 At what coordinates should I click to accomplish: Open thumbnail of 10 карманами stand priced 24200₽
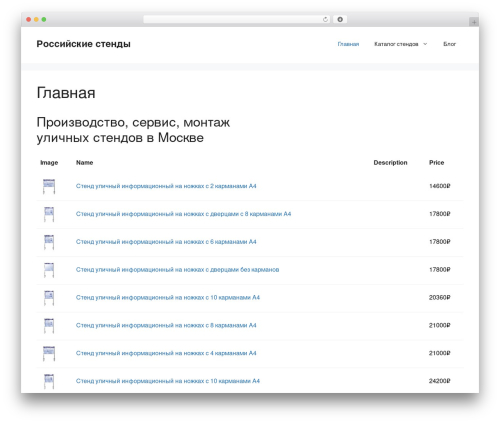pos(49,381)
